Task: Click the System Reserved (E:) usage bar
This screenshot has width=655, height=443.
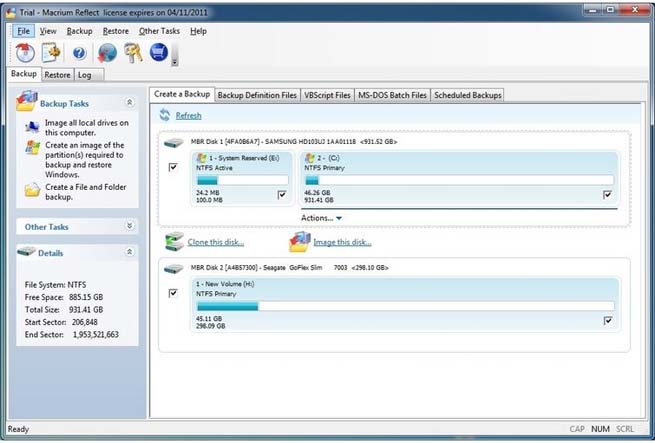Action: pos(242,181)
